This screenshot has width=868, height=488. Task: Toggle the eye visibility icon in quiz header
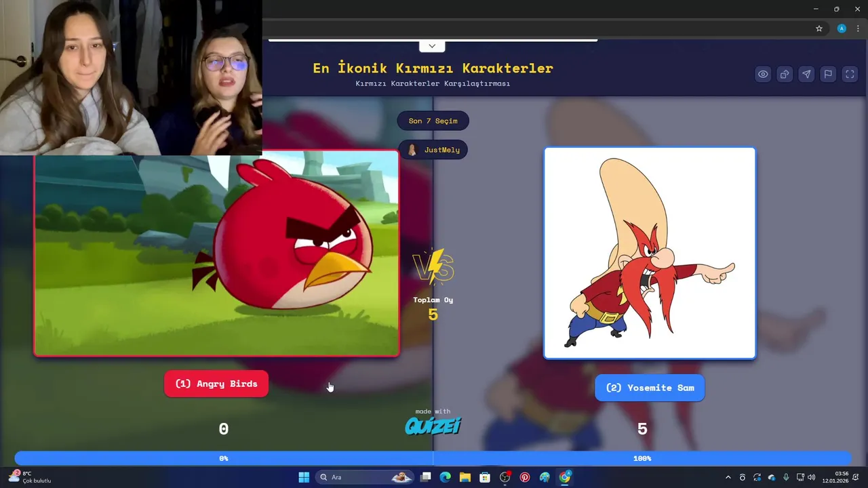(763, 74)
